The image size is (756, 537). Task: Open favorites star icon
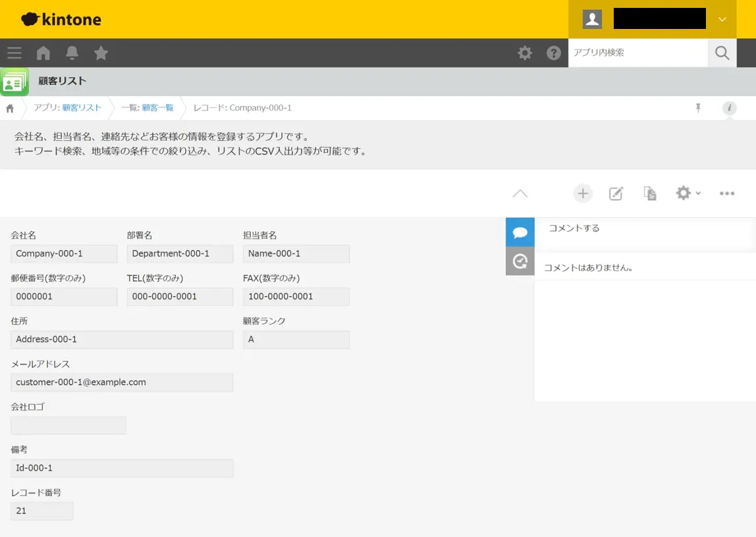(101, 53)
